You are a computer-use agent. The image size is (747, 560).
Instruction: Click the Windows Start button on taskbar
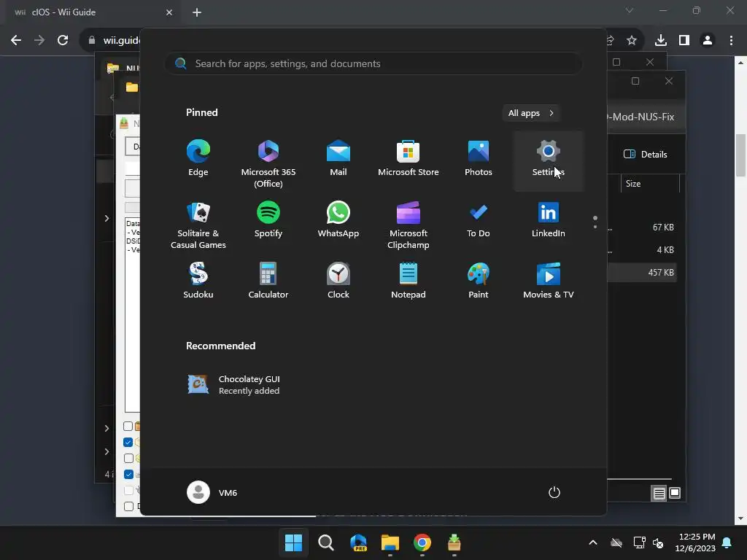click(x=293, y=542)
